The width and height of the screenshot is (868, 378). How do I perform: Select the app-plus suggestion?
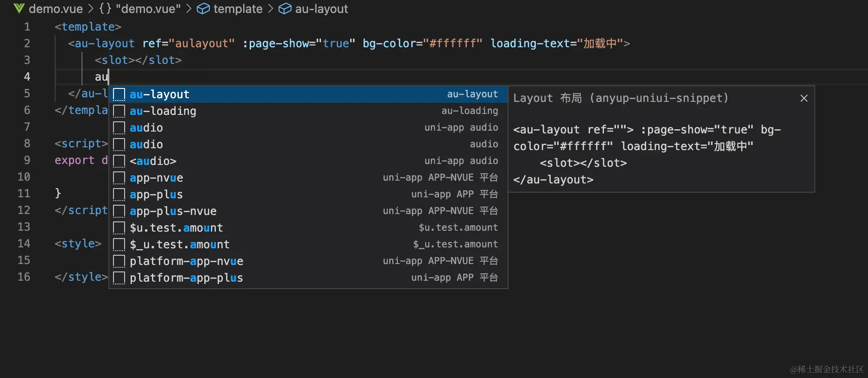coord(308,195)
